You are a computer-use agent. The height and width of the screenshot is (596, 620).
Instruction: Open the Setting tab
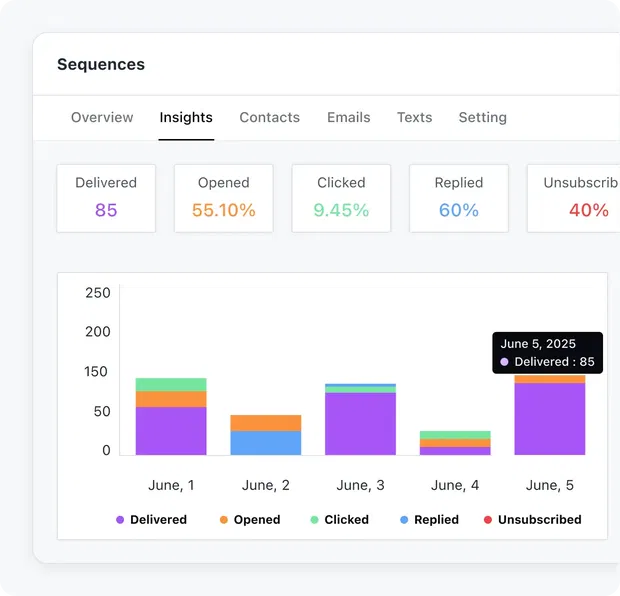click(482, 117)
